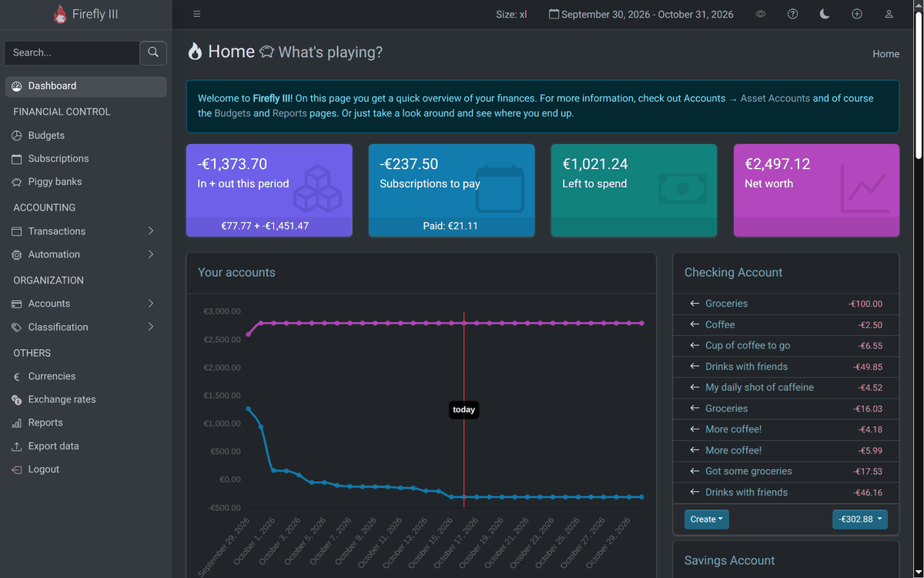Follow the Reports link in the welcome banner
Image resolution: width=924 pixels, height=578 pixels.
pos(290,113)
